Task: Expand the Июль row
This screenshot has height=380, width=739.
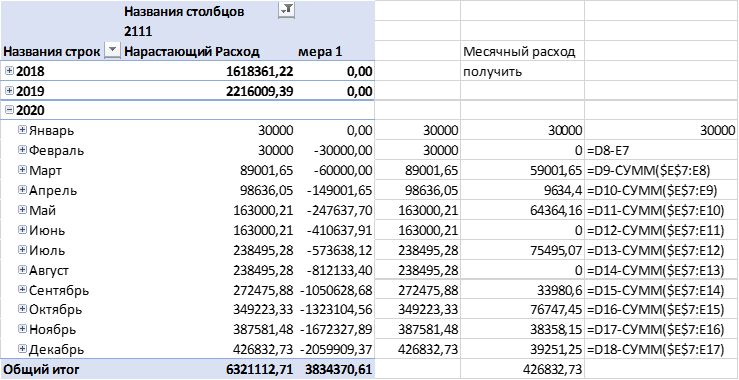Action: (22, 250)
